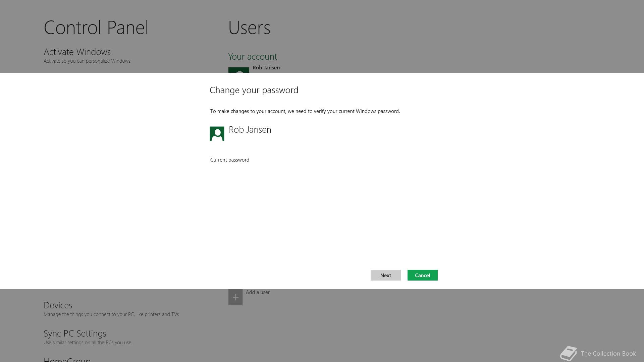Click The Collection Book logo icon
Viewport: 644px width, 362px height.
click(569, 353)
